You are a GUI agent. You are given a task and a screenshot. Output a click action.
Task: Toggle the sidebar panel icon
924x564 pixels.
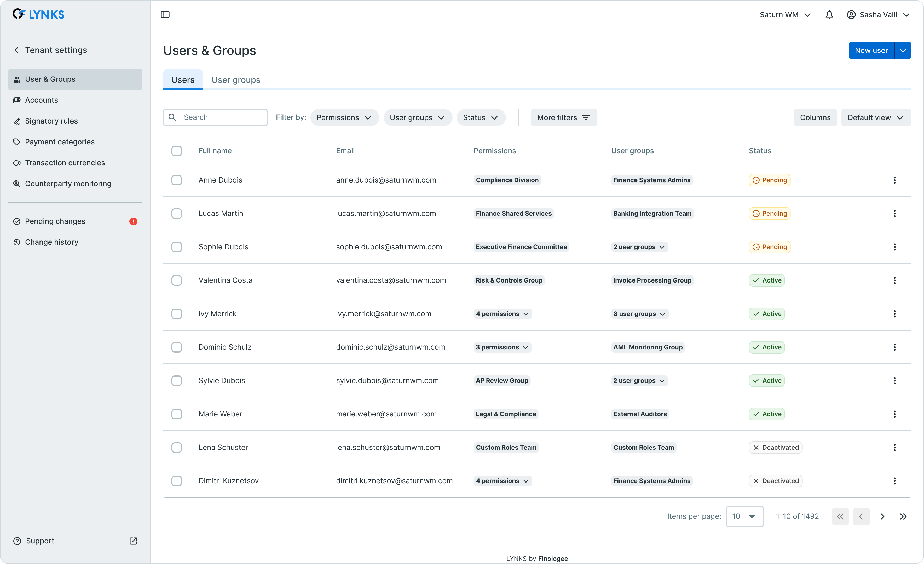click(165, 15)
